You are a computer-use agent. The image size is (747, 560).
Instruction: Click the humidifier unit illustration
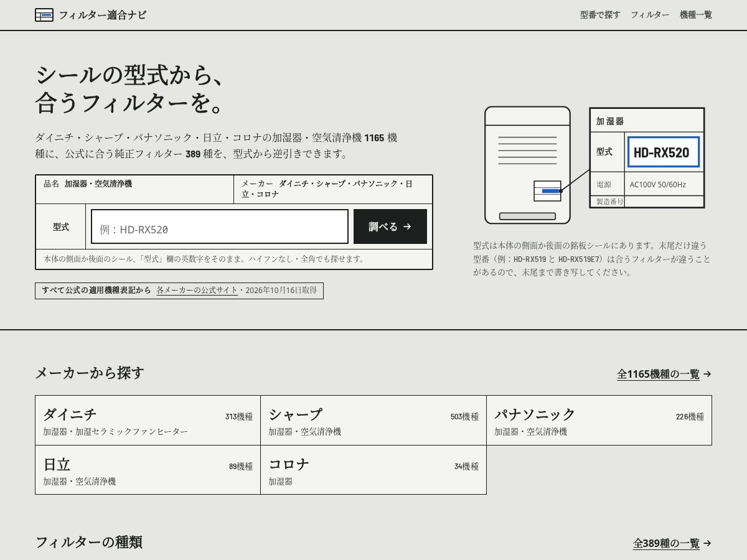coord(527,165)
